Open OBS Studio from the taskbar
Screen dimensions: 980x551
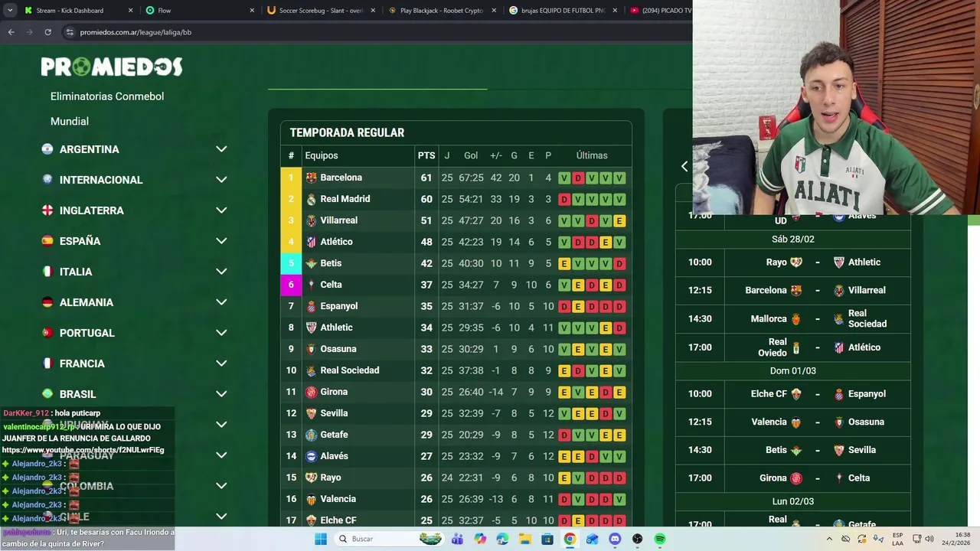(638, 539)
